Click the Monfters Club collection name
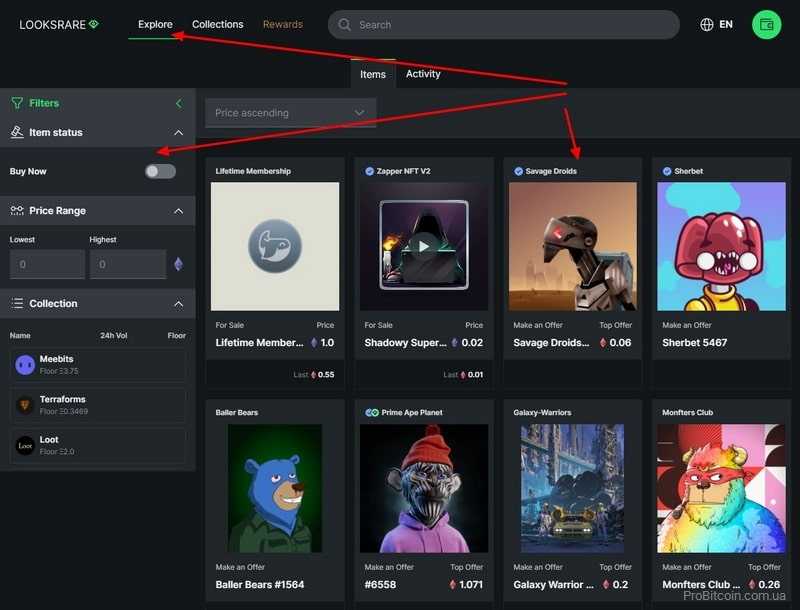 point(687,413)
